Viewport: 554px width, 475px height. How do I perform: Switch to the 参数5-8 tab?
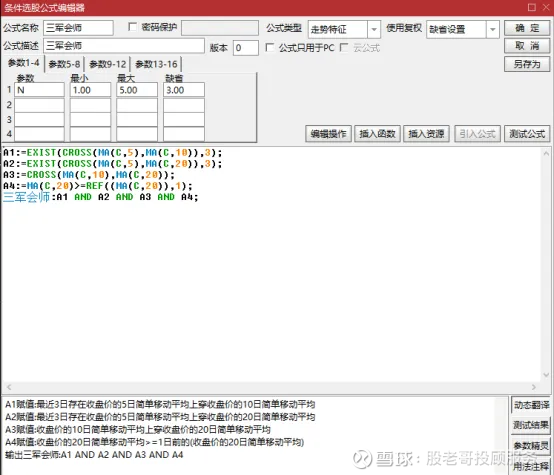coord(64,64)
